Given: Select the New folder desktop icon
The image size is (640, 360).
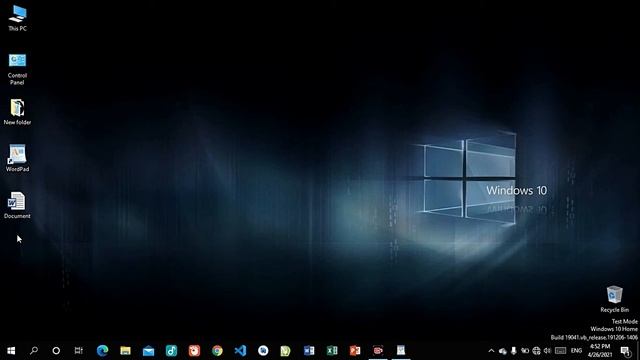Looking at the screenshot, I should coord(17,111).
